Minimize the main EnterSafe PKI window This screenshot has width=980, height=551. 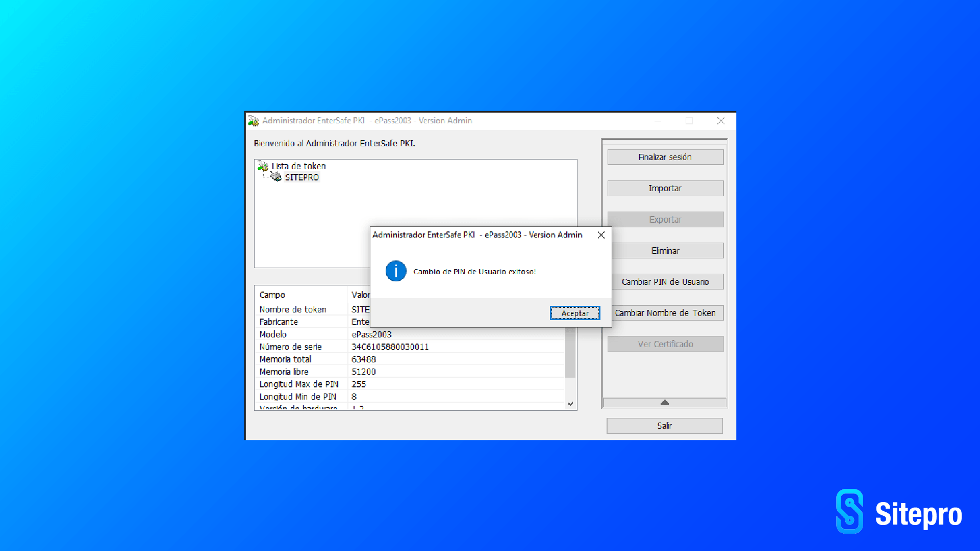click(658, 121)
